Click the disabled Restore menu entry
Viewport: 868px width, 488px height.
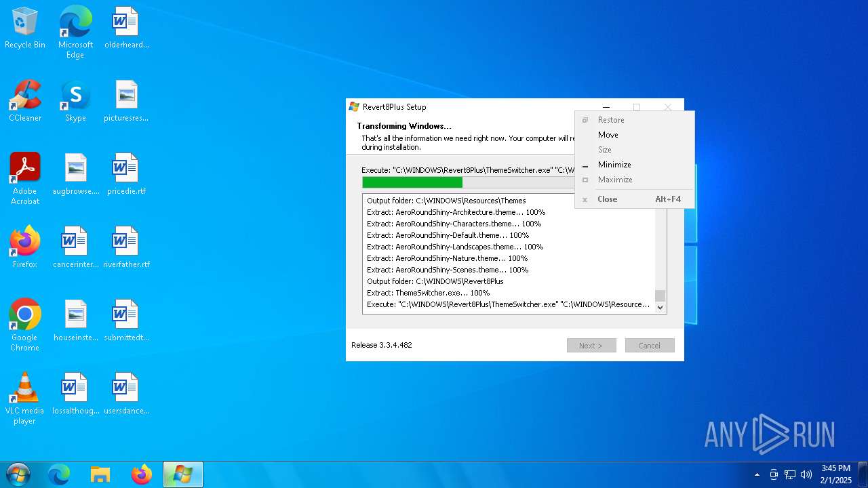click(x=634, y=120)
